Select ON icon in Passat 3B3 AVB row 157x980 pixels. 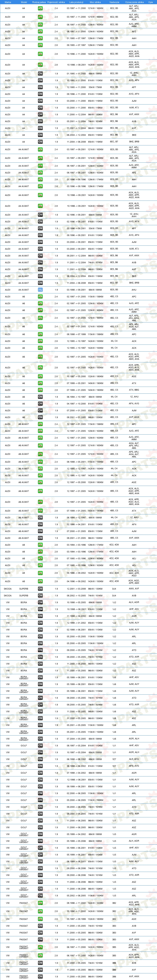point(40,926)
